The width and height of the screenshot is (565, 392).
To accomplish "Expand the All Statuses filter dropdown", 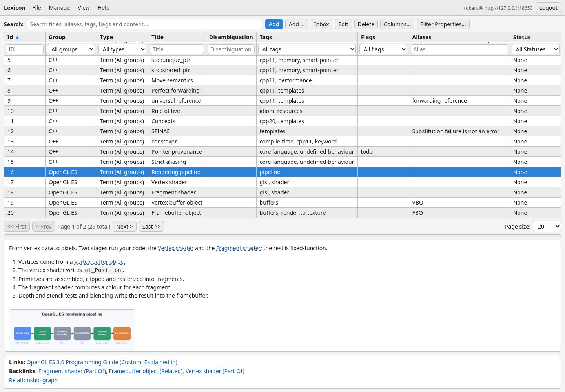I will tap(536, 49).
